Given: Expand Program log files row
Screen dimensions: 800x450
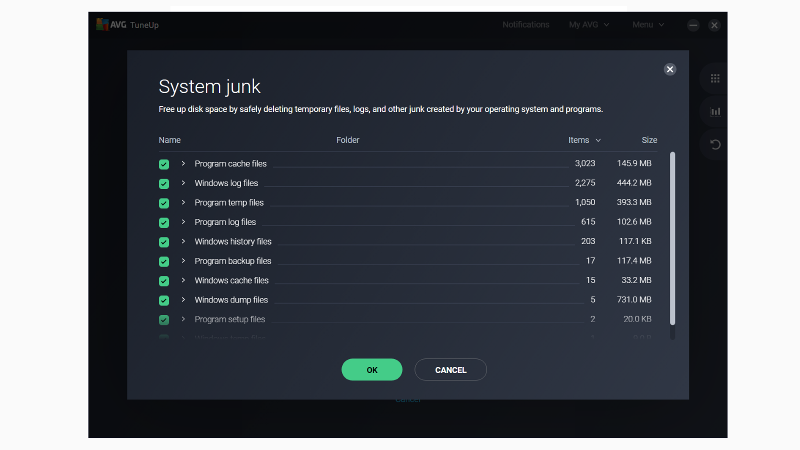Looking at the screenshot, I should click(183, 222).
